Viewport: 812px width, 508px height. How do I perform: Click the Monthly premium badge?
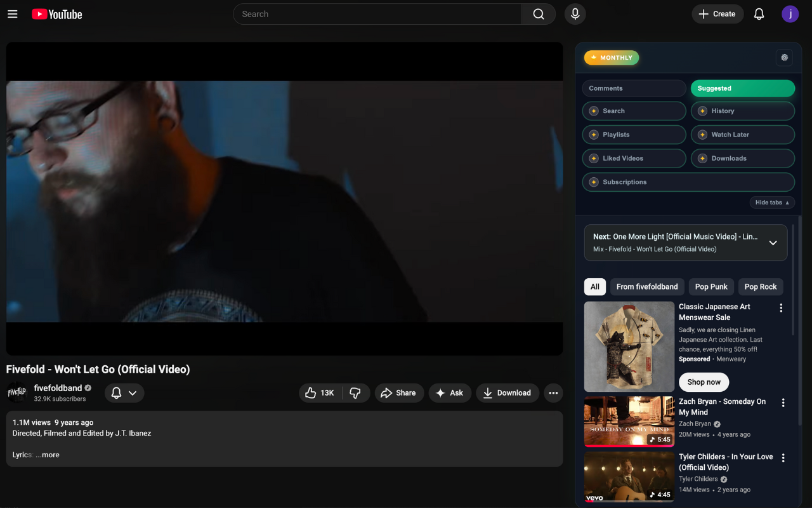tap(612, 58)
